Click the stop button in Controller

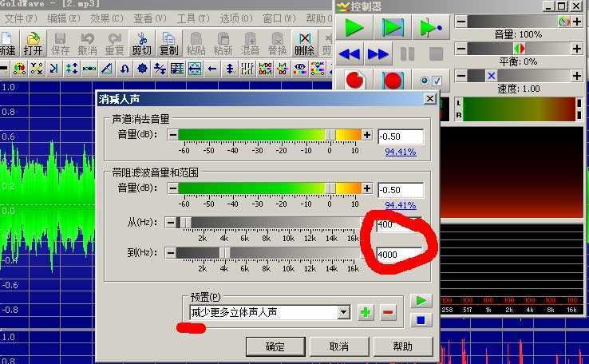coord(436,54)
